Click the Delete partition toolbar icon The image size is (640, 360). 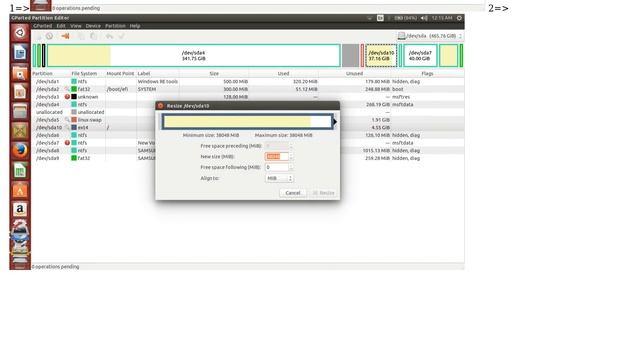[x=49, y=36]
